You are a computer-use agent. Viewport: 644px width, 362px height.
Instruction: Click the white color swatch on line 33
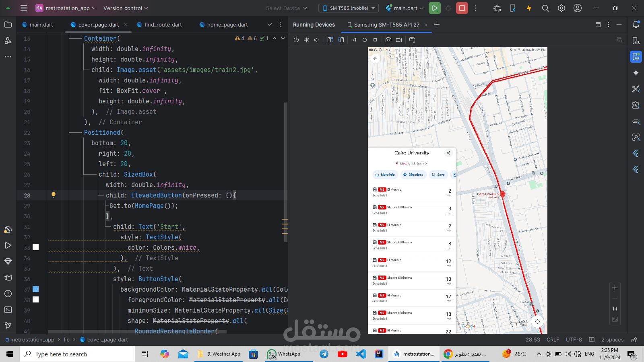click(36, 247)
